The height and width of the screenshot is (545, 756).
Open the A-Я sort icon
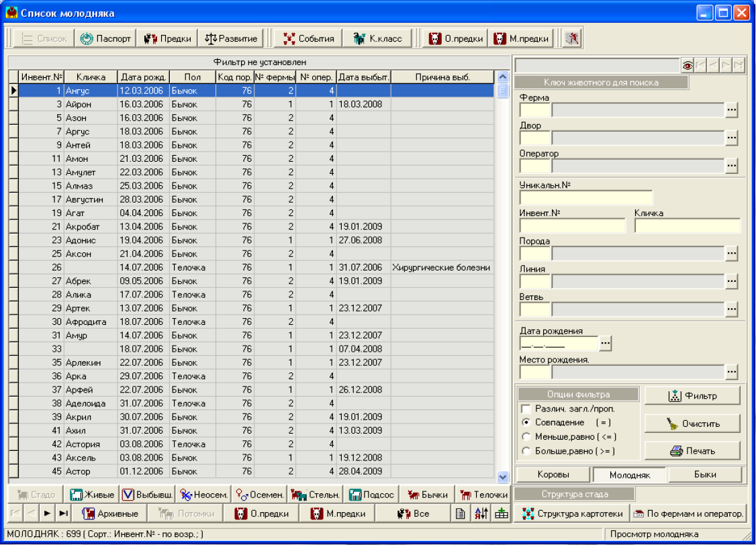point(481,513)
